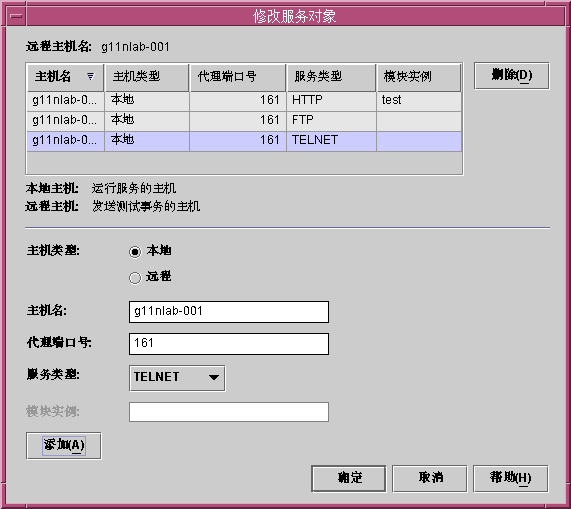Sort by 服务类型 column header

[331, 77]
